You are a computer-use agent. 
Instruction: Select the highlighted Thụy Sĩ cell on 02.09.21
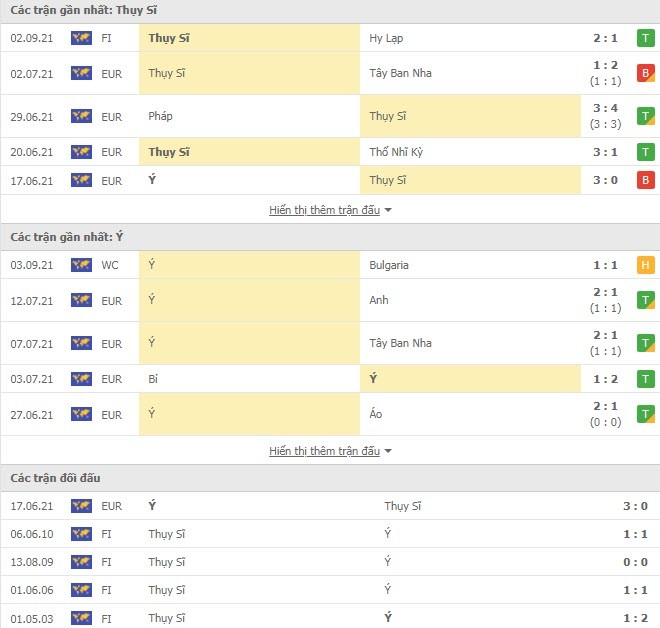250,38
